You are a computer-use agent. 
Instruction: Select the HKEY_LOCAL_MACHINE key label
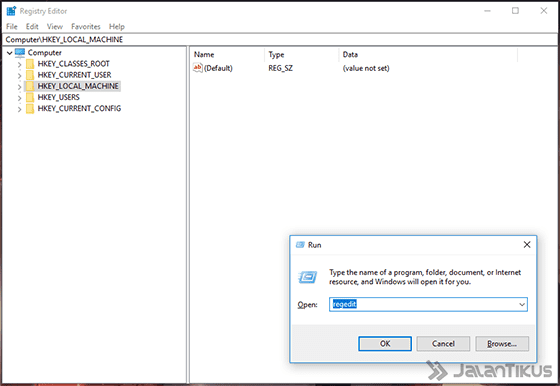pos(78,86)
